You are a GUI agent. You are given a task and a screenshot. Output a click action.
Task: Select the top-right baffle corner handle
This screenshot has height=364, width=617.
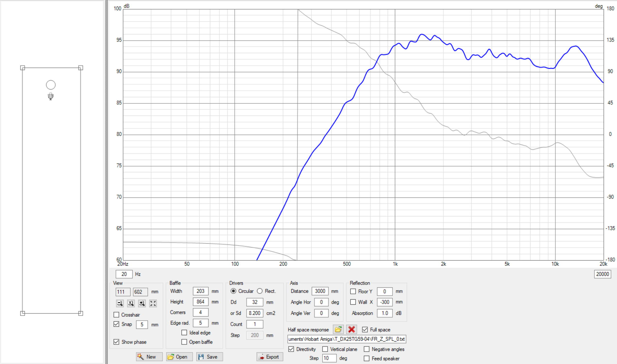coord(81,68)
